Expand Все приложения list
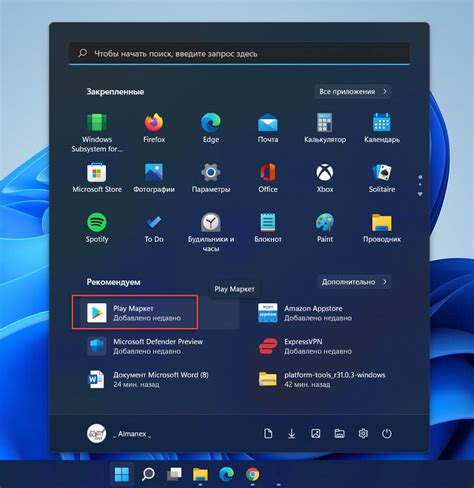The height and width of the screenshot is (488, 474). (x=353, y=91)
